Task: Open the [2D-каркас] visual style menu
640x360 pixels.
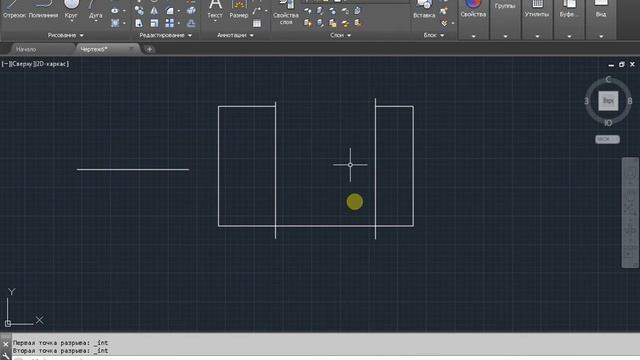Action: pos(52,64)
